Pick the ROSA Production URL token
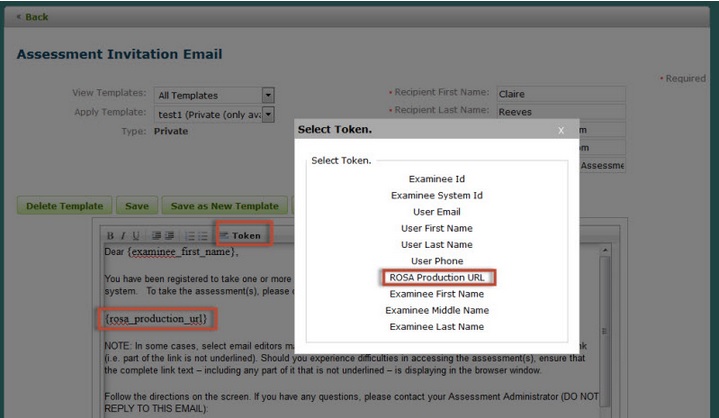 (437, 277)
